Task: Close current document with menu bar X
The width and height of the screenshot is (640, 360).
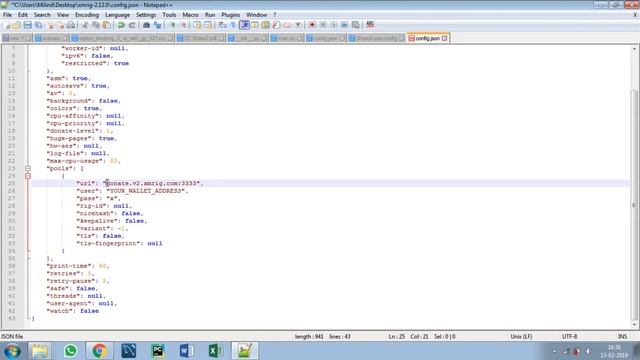Action: coord(635,15)
